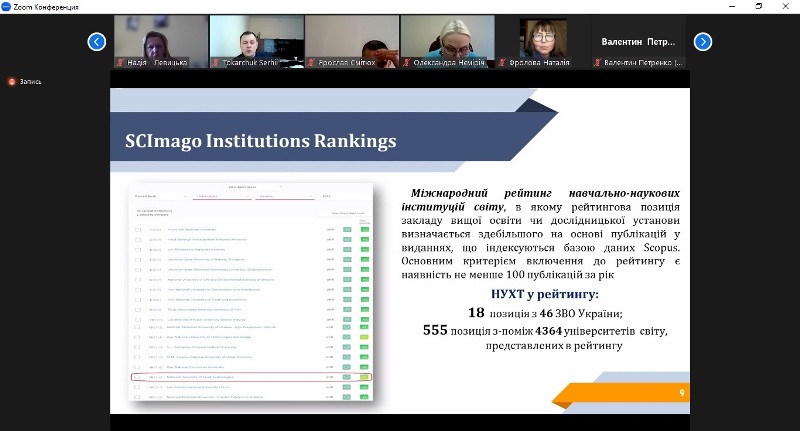Show previous participants with the left arrow
This screenshot has height=431, width=800.
[x=96, y=42]
